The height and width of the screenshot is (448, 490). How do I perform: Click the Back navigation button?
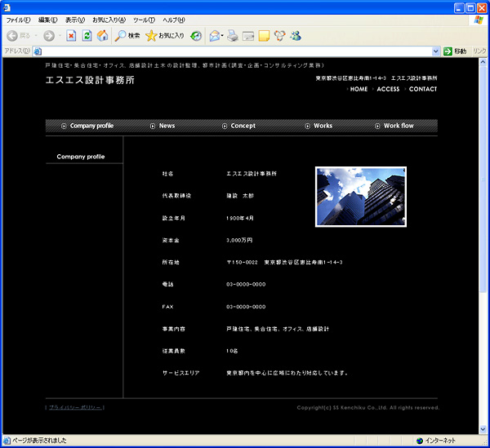[x=18, y=36]
